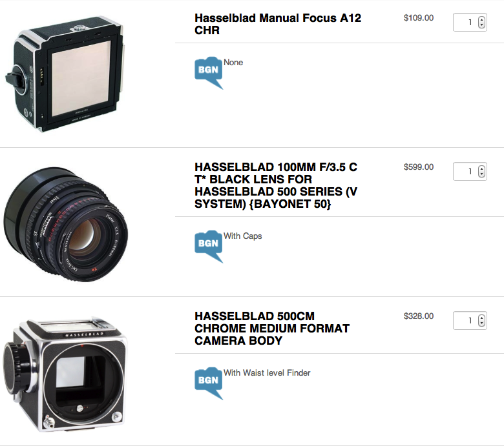
Task: Increase quantity for Hasselblad A12 CHR
Action: [481, 19]
